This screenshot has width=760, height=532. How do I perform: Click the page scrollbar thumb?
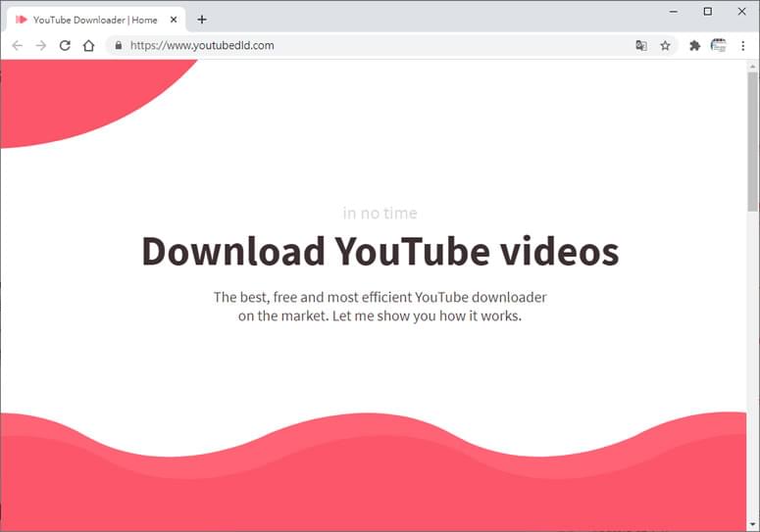pyautogui.click(x=753, y=142)
